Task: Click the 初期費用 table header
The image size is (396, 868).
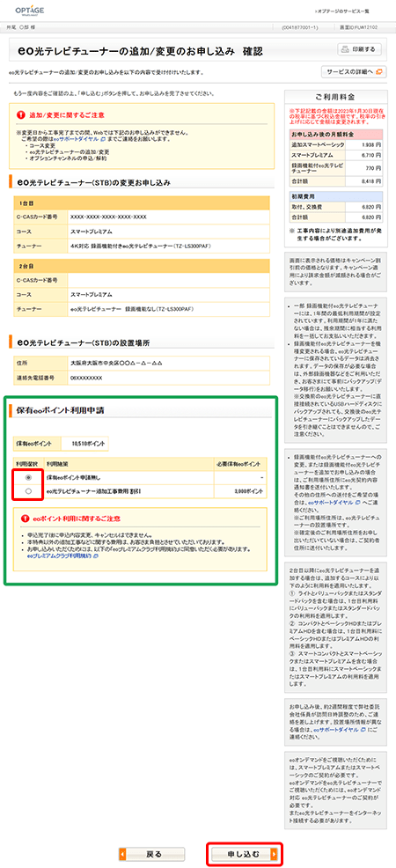Action: [335, 196]
